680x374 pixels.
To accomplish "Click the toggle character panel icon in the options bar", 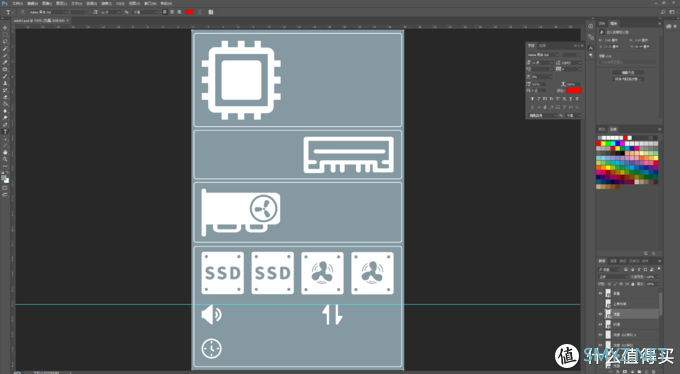I will click(x=211, y=12).
